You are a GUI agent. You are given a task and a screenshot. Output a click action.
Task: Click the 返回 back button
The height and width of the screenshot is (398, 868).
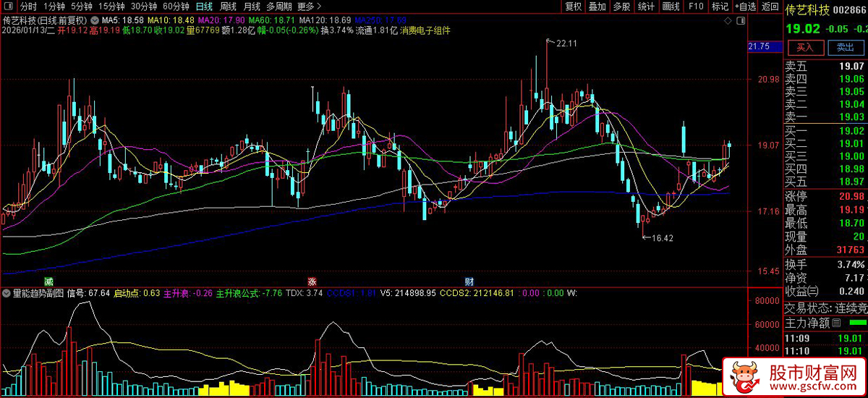click(770, 7)
